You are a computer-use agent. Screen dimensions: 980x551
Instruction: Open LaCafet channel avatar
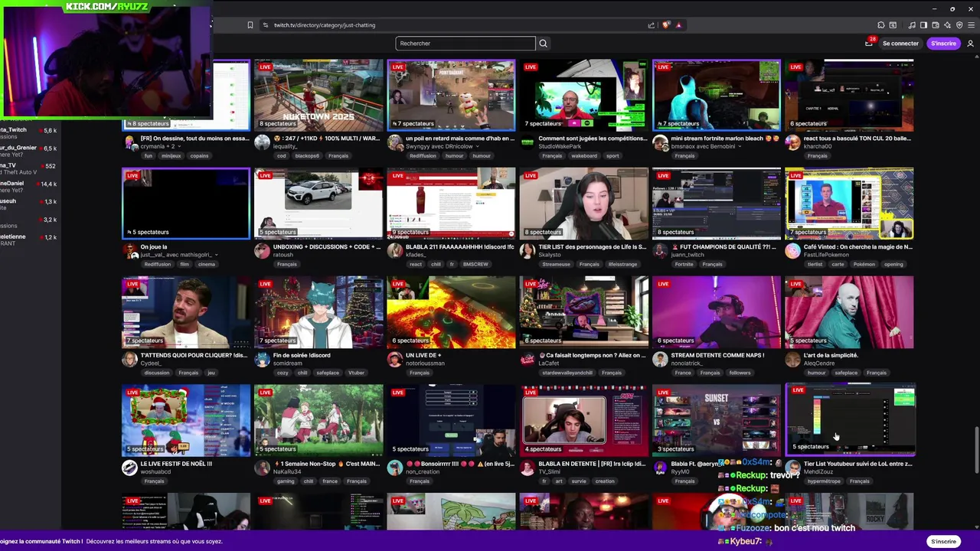click(528, 359)
